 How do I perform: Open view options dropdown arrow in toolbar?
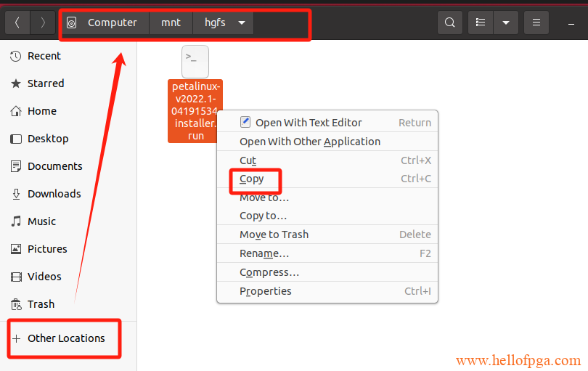[x=506, y=23]
